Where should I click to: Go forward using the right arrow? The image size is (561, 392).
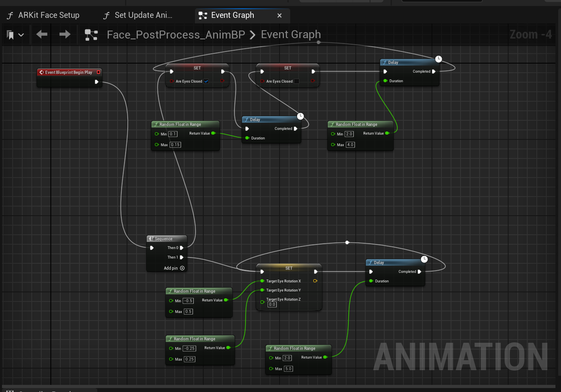coord(65,35)
